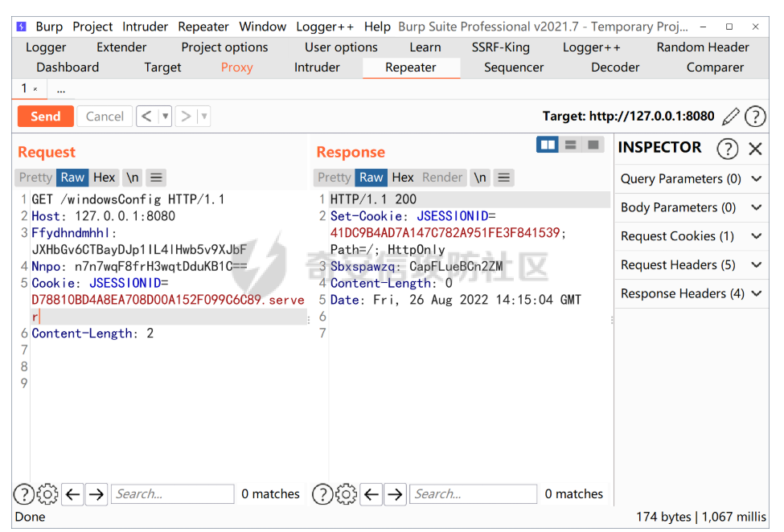Go forward to next request in history
This screenshot has height=532, width=784.
click(x=186, y=117)
